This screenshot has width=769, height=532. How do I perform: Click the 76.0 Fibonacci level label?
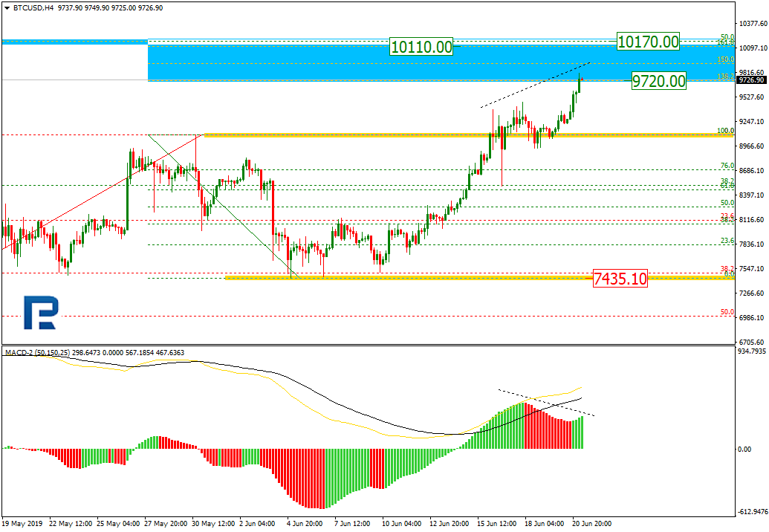coord(727,166)
